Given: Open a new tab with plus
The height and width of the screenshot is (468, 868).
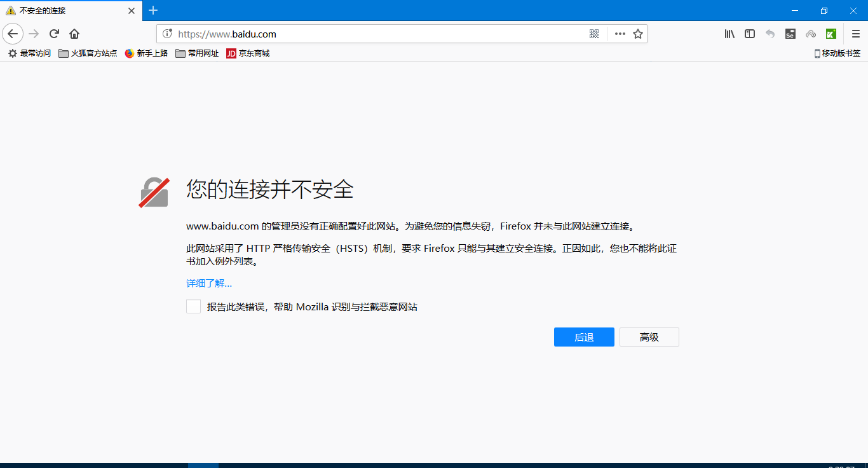Looking at the screenshot, I should pyautogui.click(x=153, y=10).
